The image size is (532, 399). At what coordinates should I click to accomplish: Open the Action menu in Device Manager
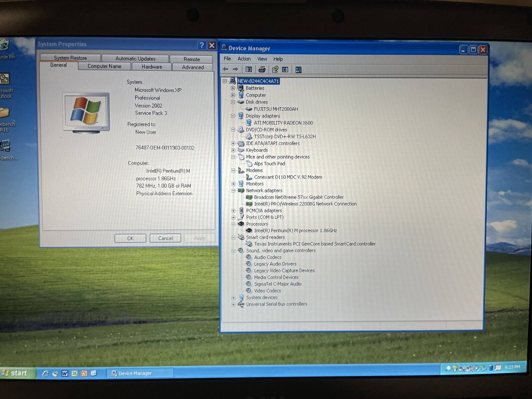244,59
